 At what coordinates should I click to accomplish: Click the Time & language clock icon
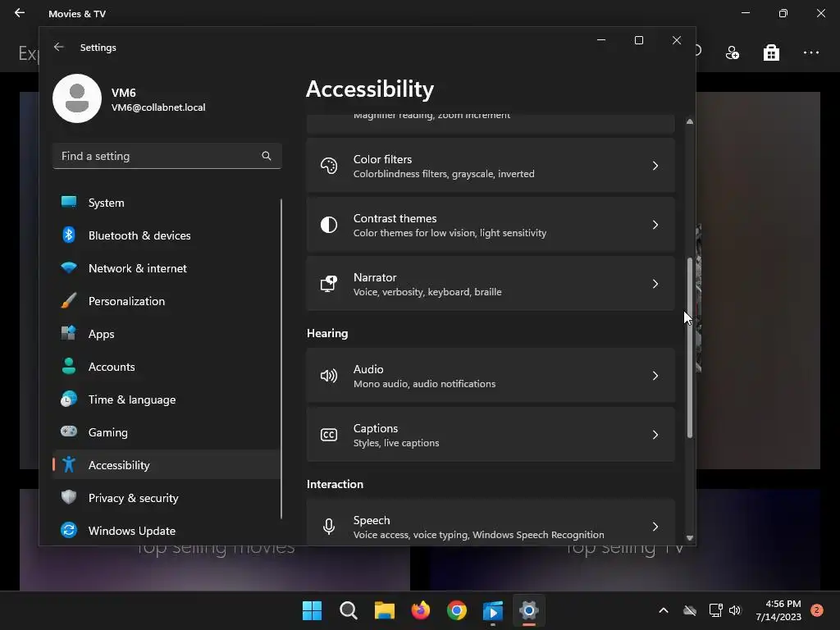(69, 399)
